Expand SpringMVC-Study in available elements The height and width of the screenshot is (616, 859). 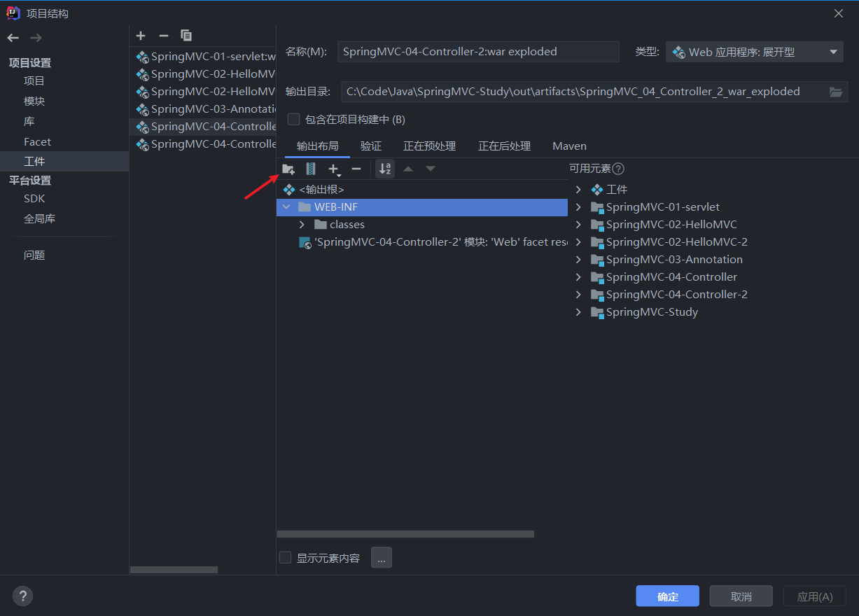pos(578,312)
